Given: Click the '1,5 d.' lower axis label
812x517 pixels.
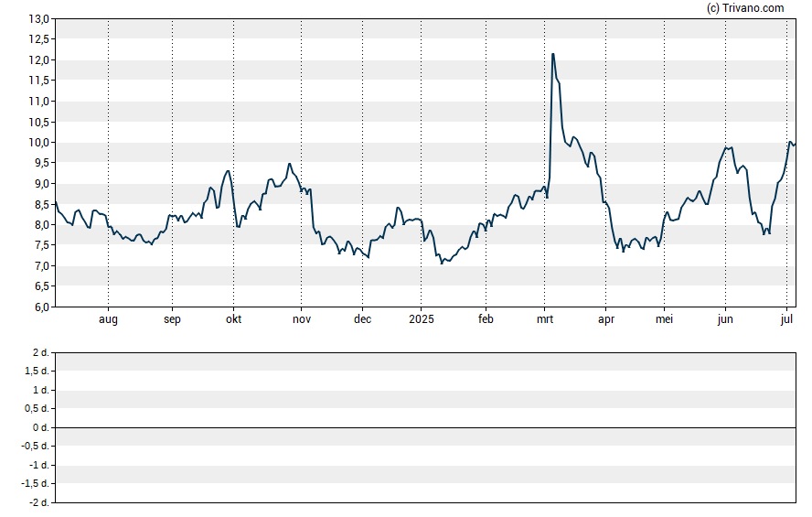Looking at the screenshot, I should (37, 372).
